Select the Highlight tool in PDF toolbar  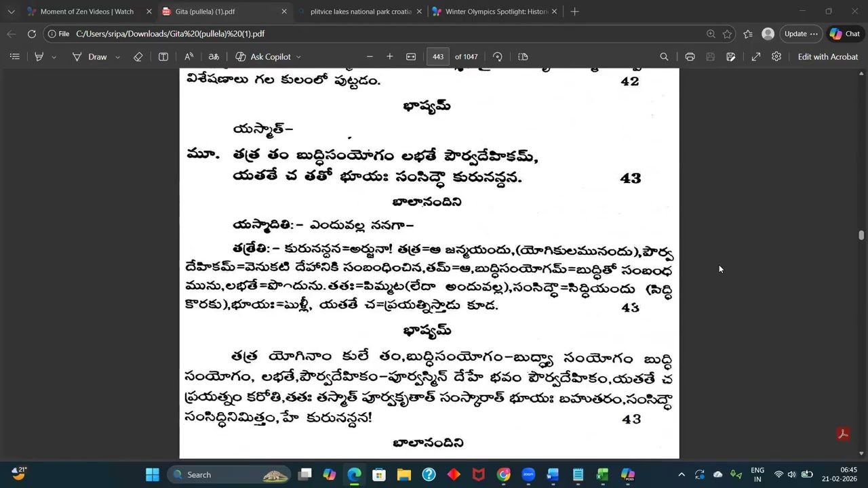pos(39,57)
